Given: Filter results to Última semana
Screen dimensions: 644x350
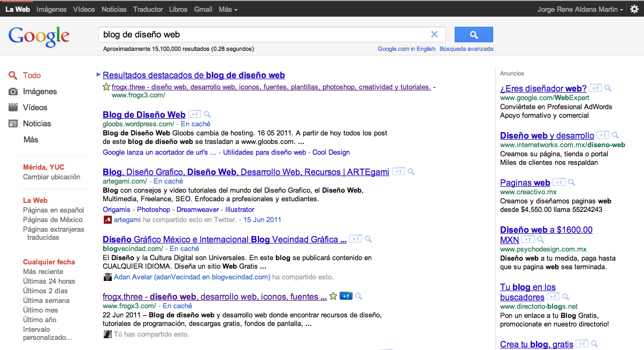Looking at the screenshot, I should point(47,300).
